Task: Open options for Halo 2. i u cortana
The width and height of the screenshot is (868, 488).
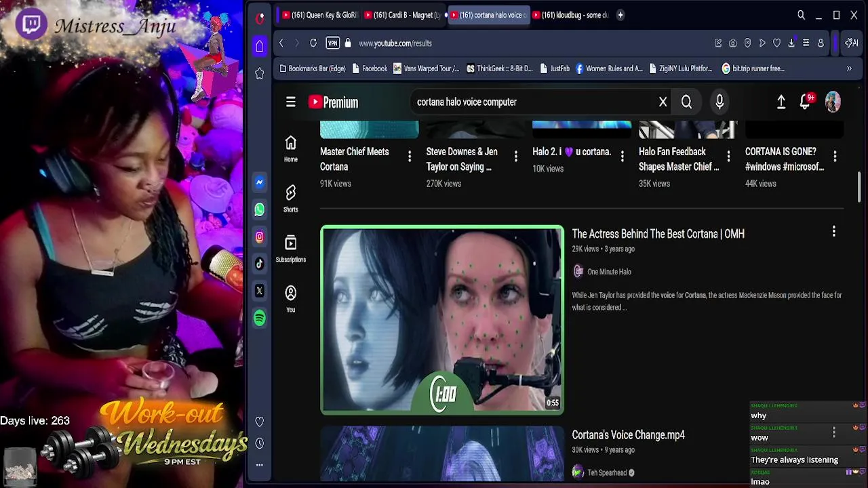Action: (x=623, y=157)
